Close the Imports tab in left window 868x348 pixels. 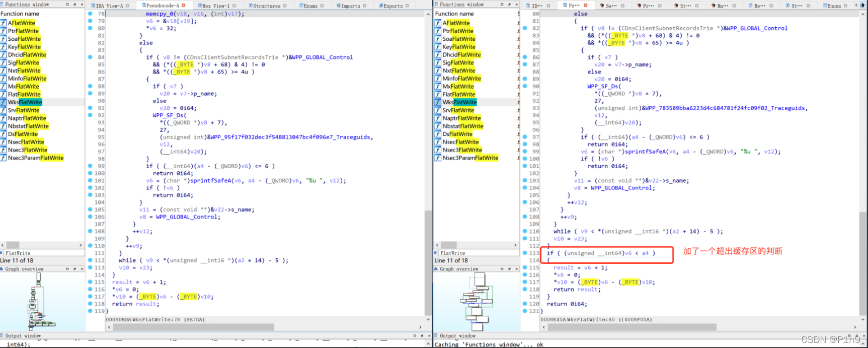(x=364, y=6)
